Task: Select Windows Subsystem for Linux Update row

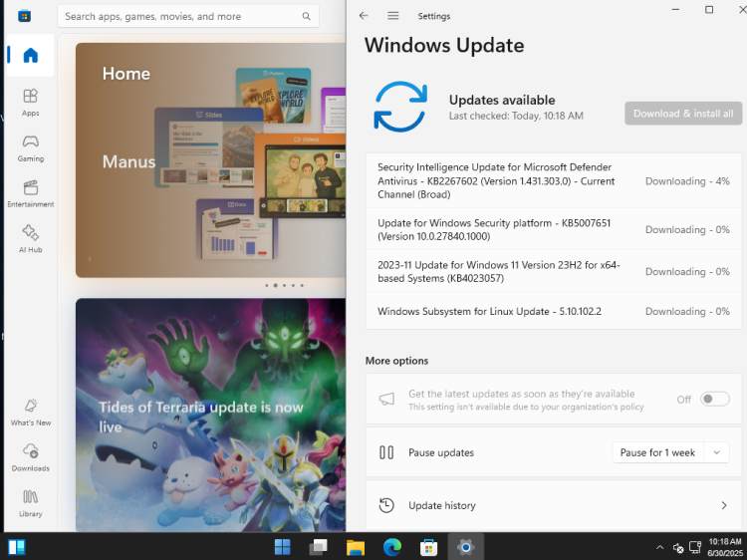Action: coord(554,311)
